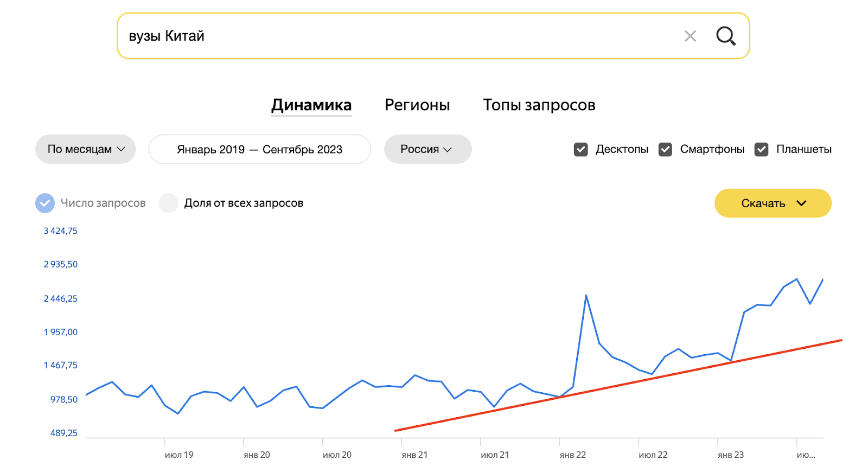The width and height of the screenshot is (868, 466).
Task: Click the y-axis value 3 424,75
Action: 61,231
